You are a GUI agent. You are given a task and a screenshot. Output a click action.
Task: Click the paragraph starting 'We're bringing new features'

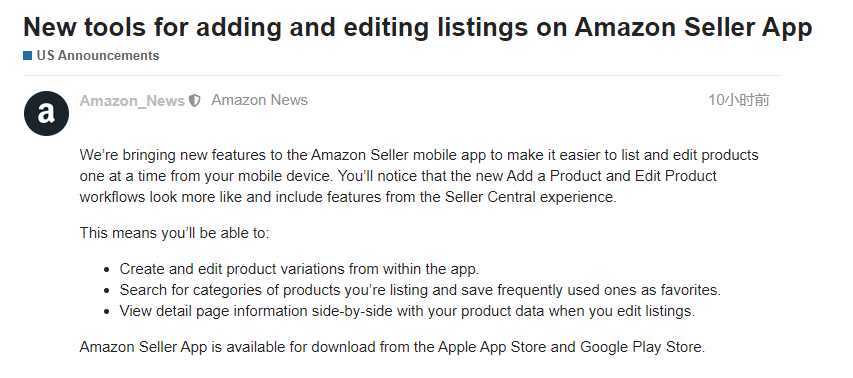click(419, 176)
